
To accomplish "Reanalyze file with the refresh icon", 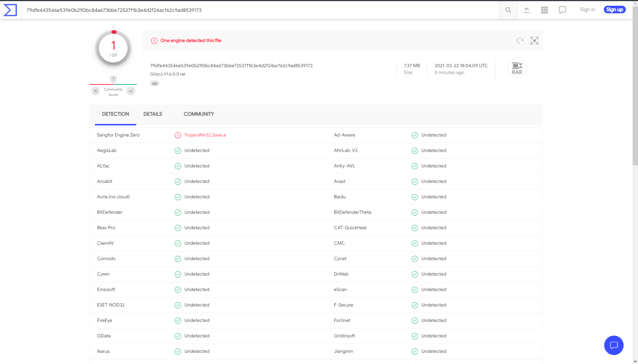I will click(x=520, y=41).
